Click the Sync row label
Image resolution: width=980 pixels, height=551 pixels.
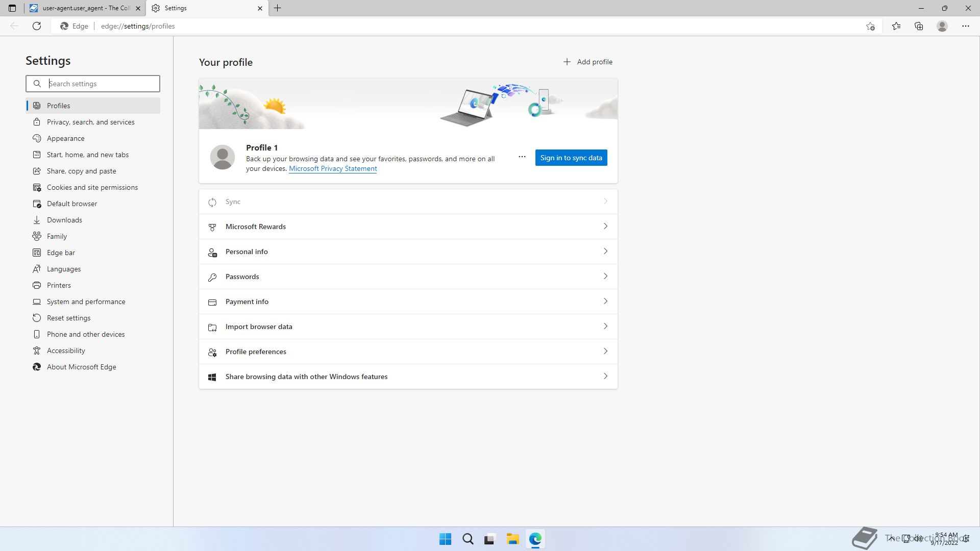(233, 202)
